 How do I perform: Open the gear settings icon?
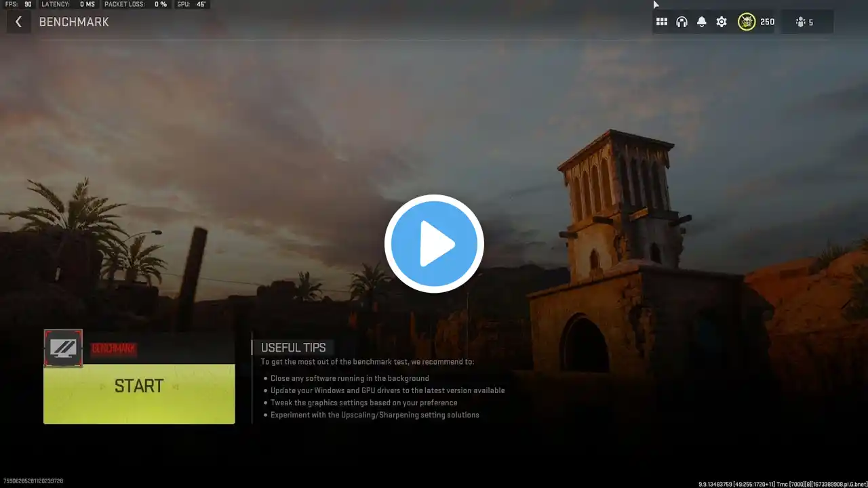(x=722, y=22)
